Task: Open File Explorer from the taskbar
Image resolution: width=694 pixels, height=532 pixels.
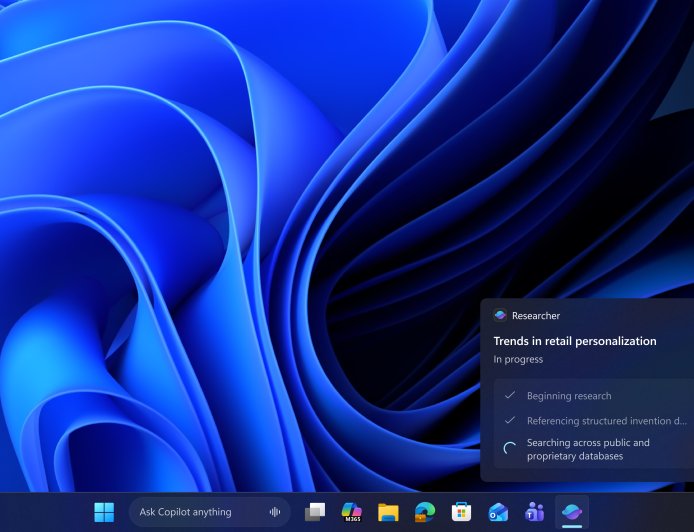Action: tap(388, 512)
